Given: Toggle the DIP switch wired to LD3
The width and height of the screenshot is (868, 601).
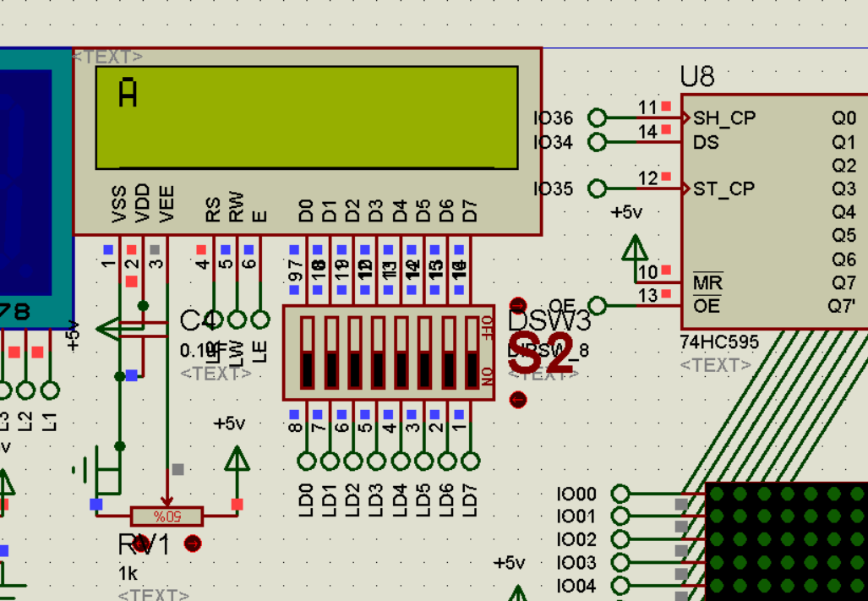Looking at the screenshot, I should (378, 352).
